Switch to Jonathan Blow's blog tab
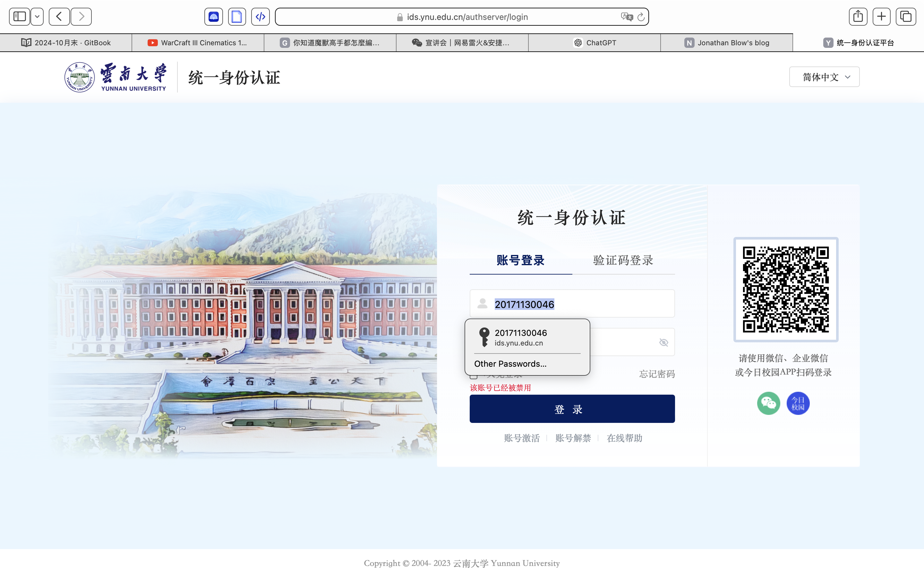924x578 pixels. click(727, 42)
